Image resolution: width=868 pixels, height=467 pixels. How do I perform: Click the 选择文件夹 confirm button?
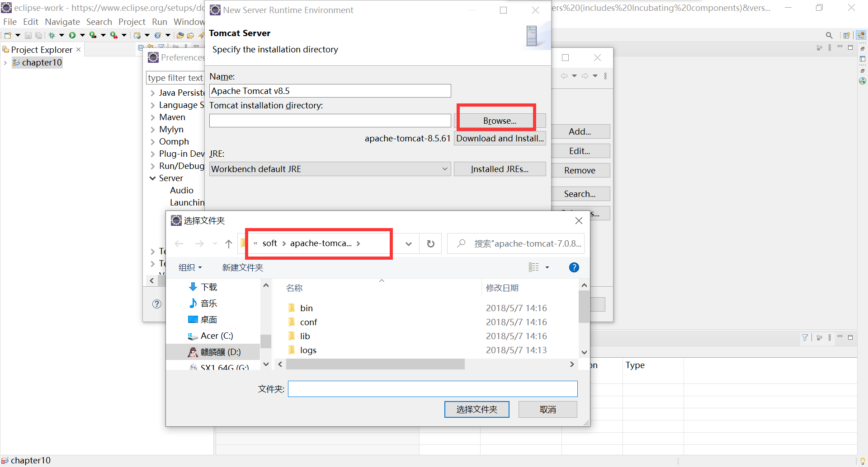coord(476,409)
